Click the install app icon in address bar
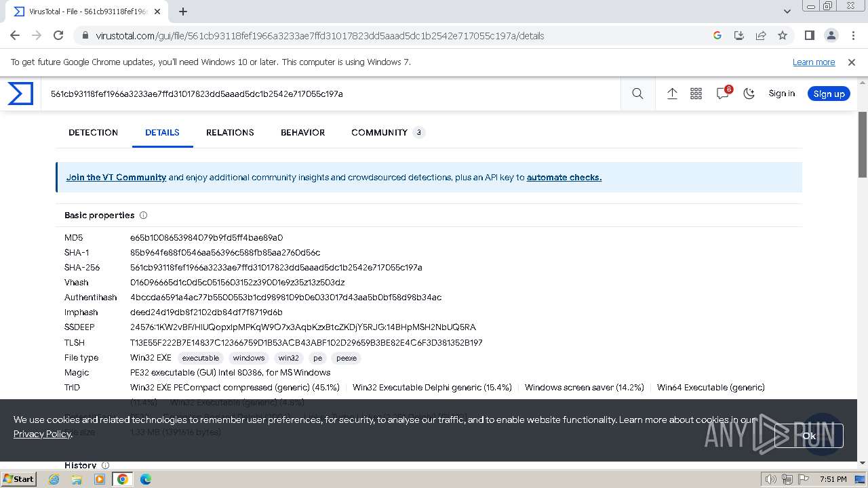This screenshot has height=488, width=868. [739, 35]
